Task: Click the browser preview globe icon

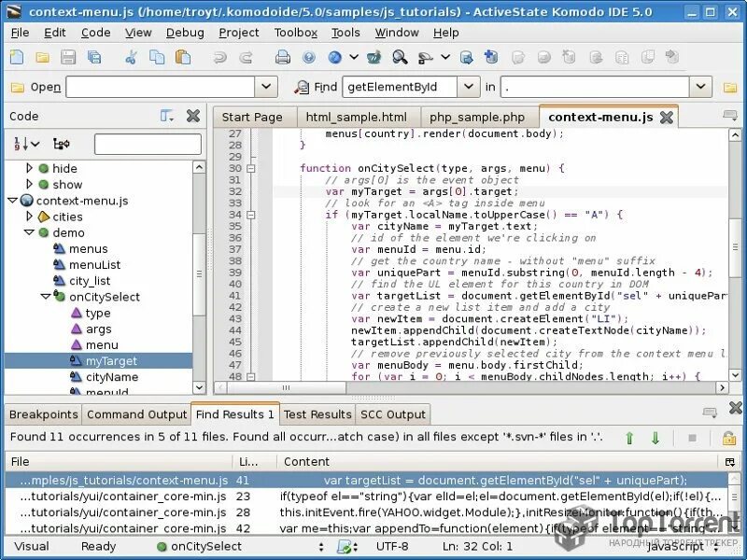Action: click(x=335, y=58)
